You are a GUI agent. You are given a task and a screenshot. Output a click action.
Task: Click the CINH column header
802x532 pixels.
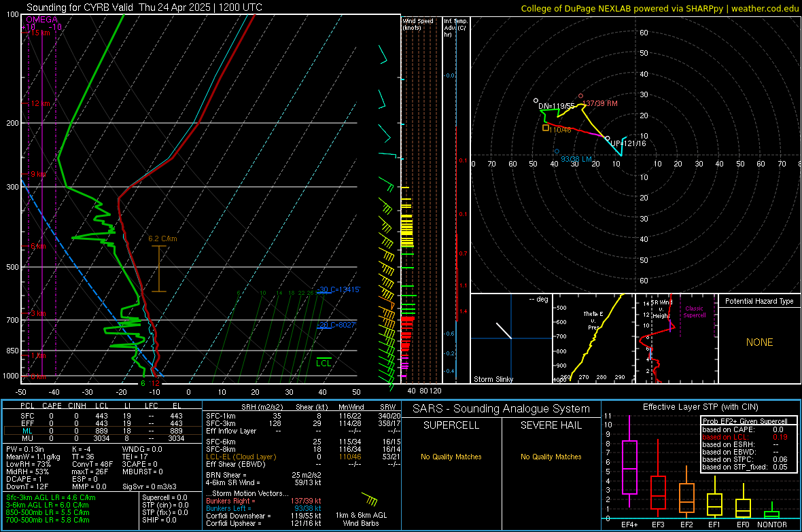click(x=77, y=406)
